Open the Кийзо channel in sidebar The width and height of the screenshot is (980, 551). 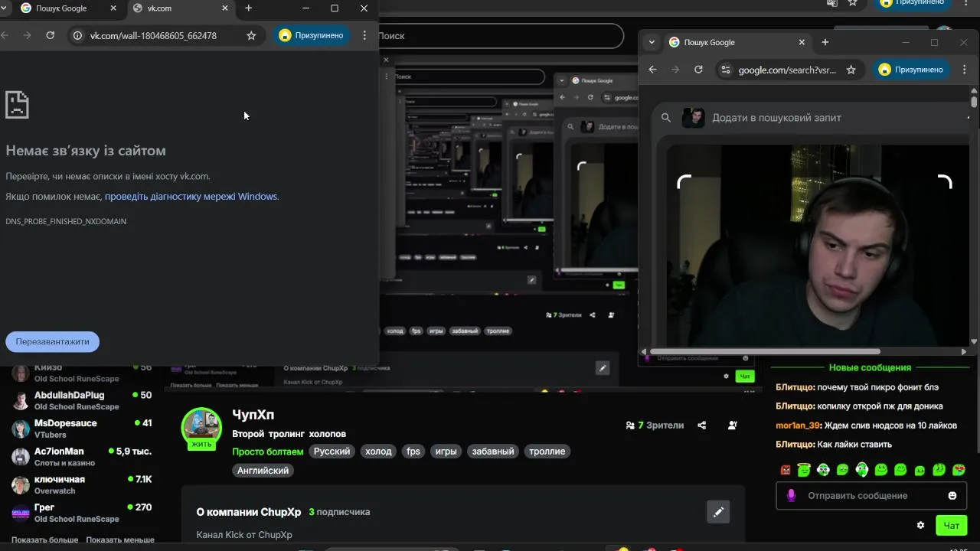(x=82, y=373)
